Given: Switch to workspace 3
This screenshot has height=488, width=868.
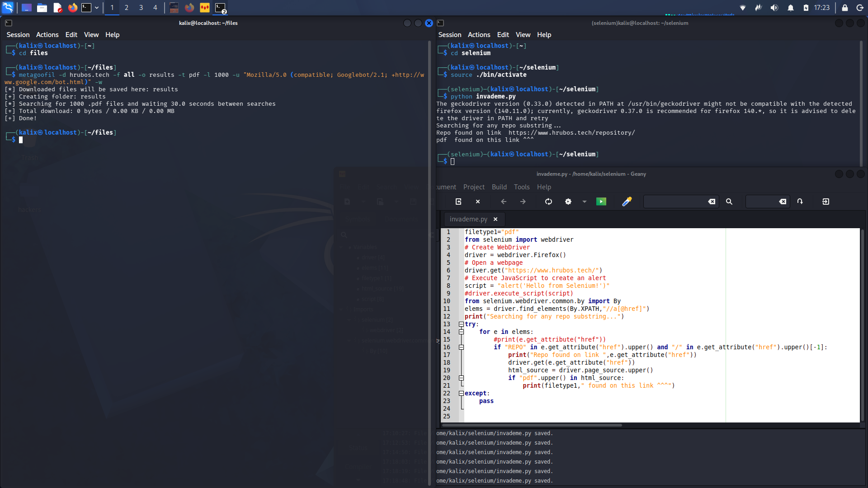Looking at the screenshot, I should [141, 8].
